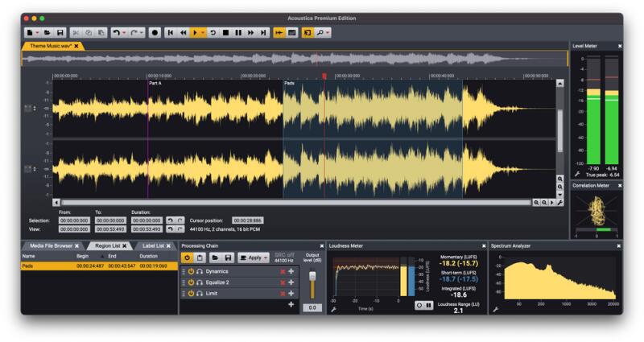Viewport: 644px width, 342px height.
Task: Open the Redo history dropdown arrow
Action: click(142, 33)
